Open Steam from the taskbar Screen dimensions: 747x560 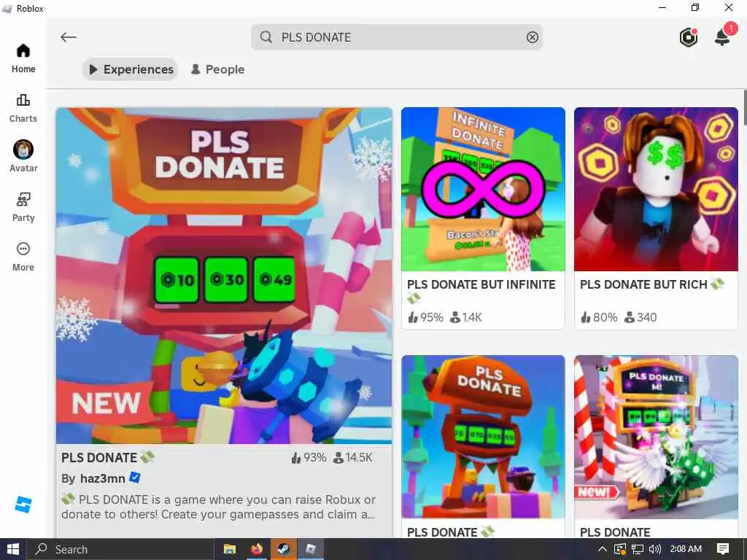[x=284, y=549]
